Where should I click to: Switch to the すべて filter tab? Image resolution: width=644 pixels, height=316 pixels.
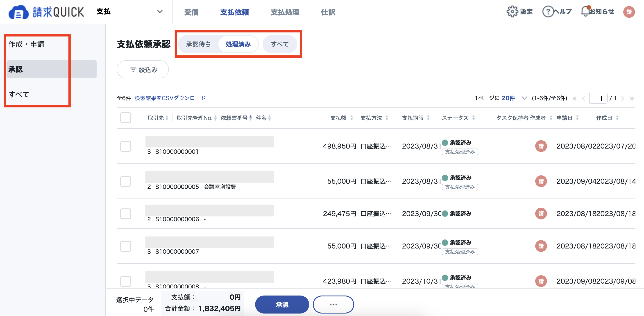[280, 44]
